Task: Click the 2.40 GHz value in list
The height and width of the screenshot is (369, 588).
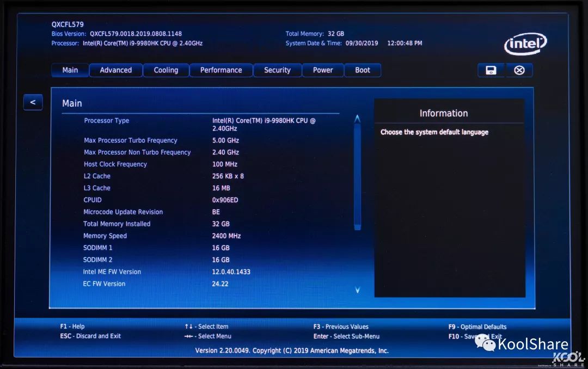Action: [225, 152]
